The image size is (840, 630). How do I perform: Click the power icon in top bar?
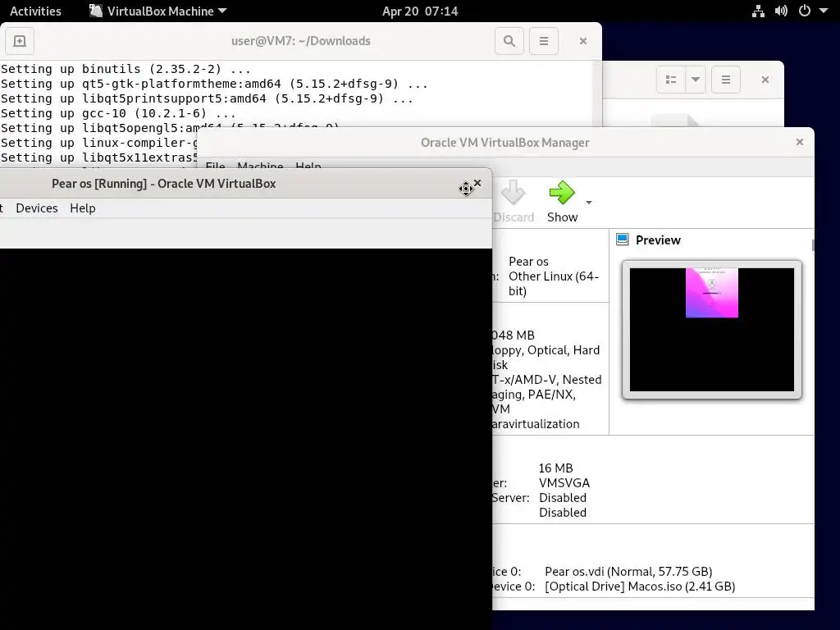805,11
